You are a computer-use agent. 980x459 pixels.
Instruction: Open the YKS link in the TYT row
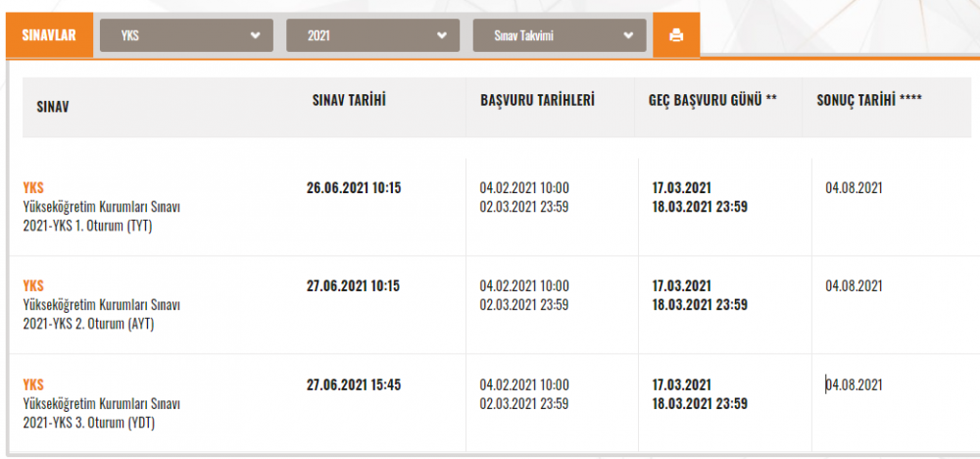tap(33, 187)
